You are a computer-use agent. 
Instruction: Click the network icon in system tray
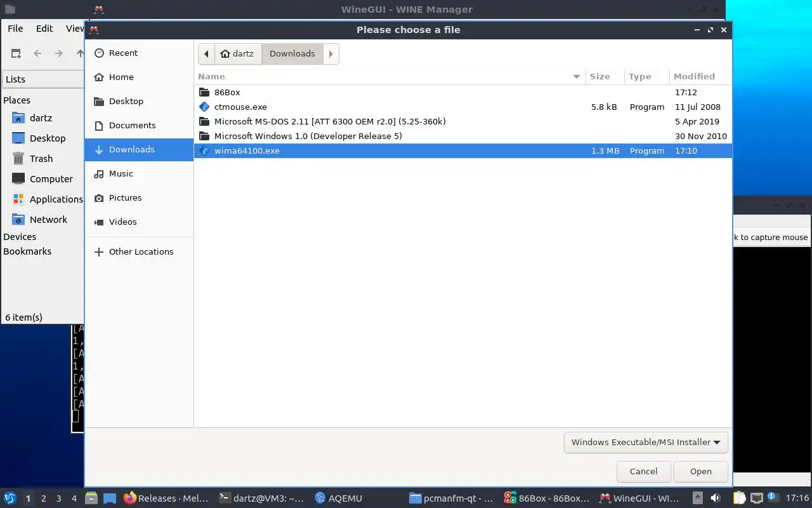click(x=756, y=498)
